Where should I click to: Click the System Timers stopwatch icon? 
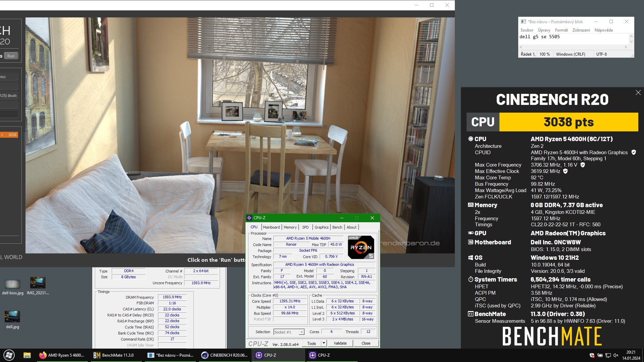tap(471, 279)
